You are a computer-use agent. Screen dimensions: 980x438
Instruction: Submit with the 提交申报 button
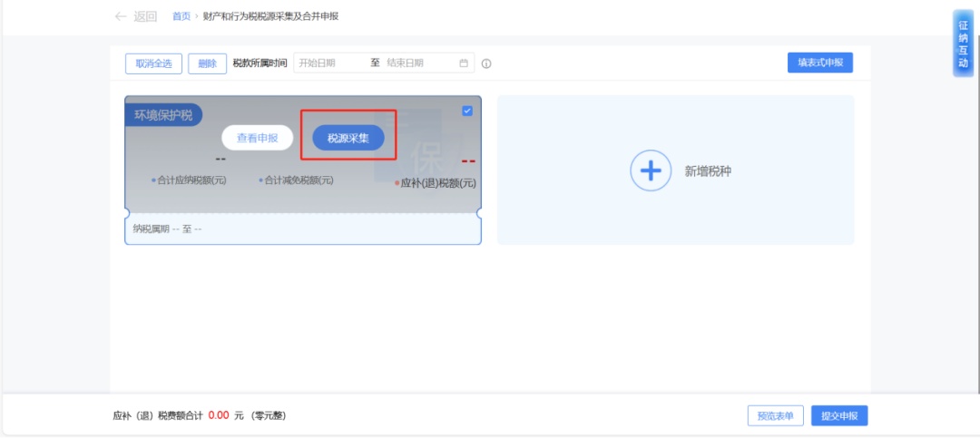coord(839,416)
